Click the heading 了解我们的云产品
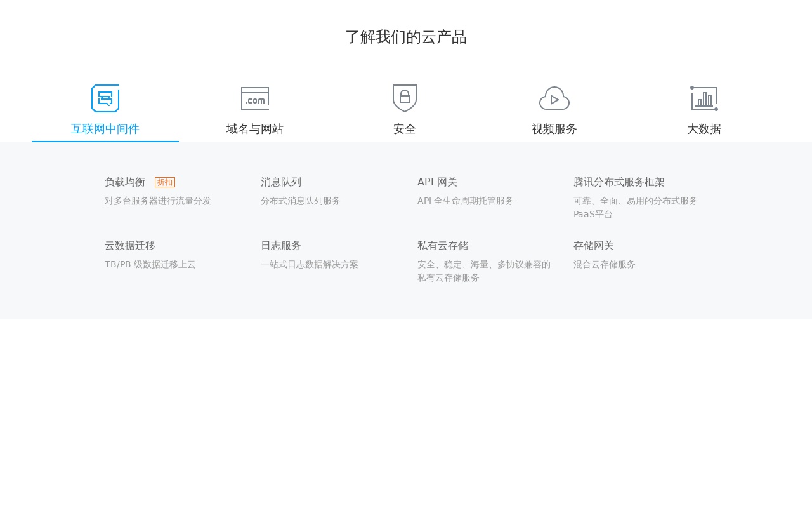Image resolution: width=812 pixels, height=508 pixels. point(406,37)
